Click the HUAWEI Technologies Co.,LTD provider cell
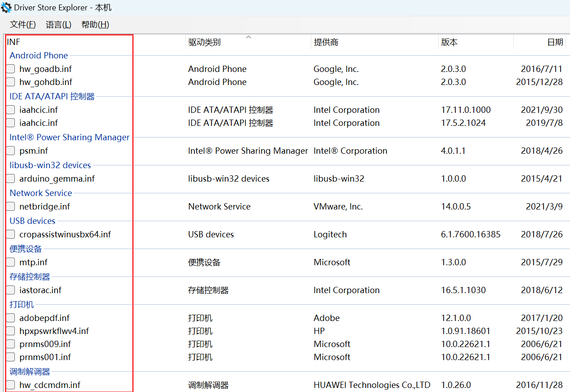 click(372, 385)
